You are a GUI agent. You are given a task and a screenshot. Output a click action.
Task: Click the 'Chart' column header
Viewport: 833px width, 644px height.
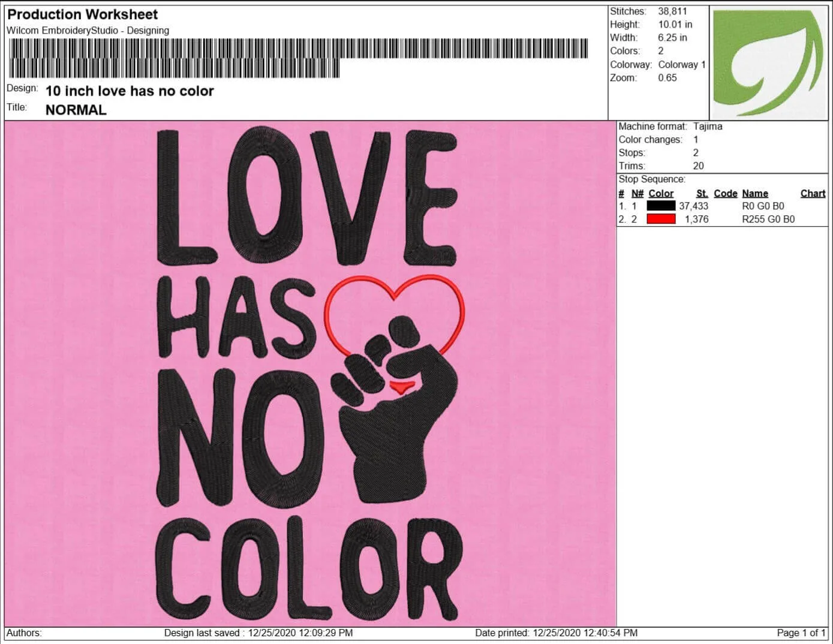[x=813, y=194]
